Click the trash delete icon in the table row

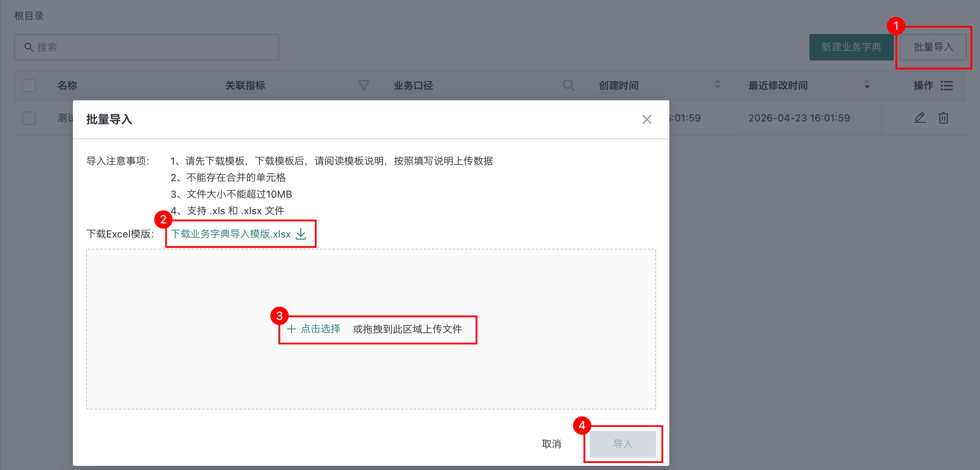pos(944,118)
